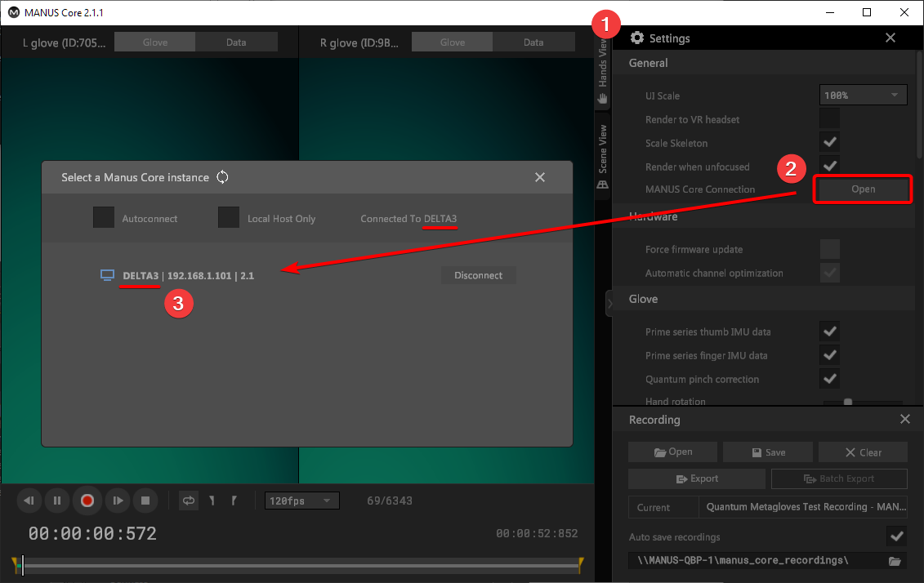Collapse the side panel with the arrow handle
Screen dimensions: 924x583
[609, 303]
